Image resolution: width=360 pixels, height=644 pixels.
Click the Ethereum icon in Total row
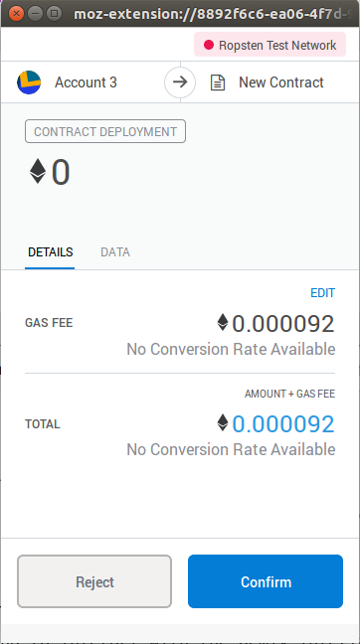[223, 422]
